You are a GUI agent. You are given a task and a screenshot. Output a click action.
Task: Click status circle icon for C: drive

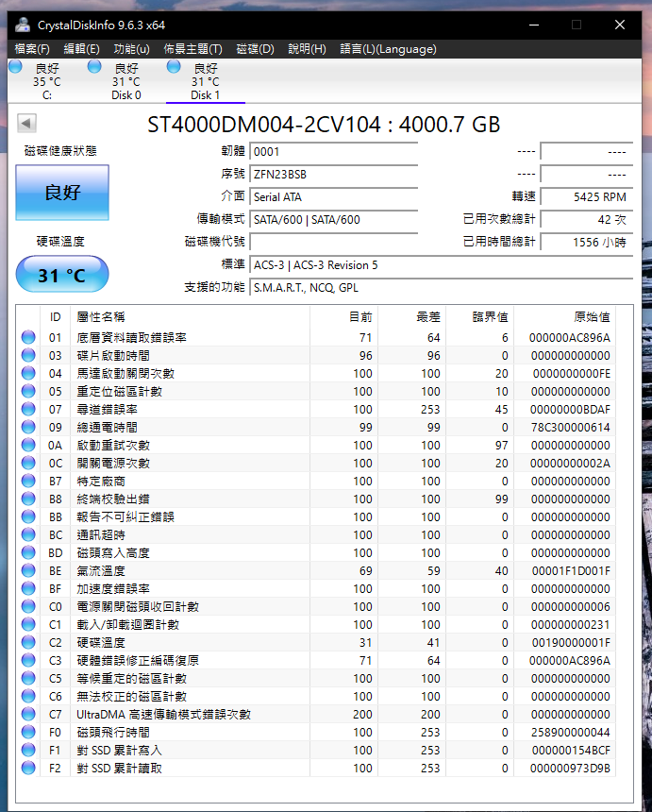click(15, 66)
